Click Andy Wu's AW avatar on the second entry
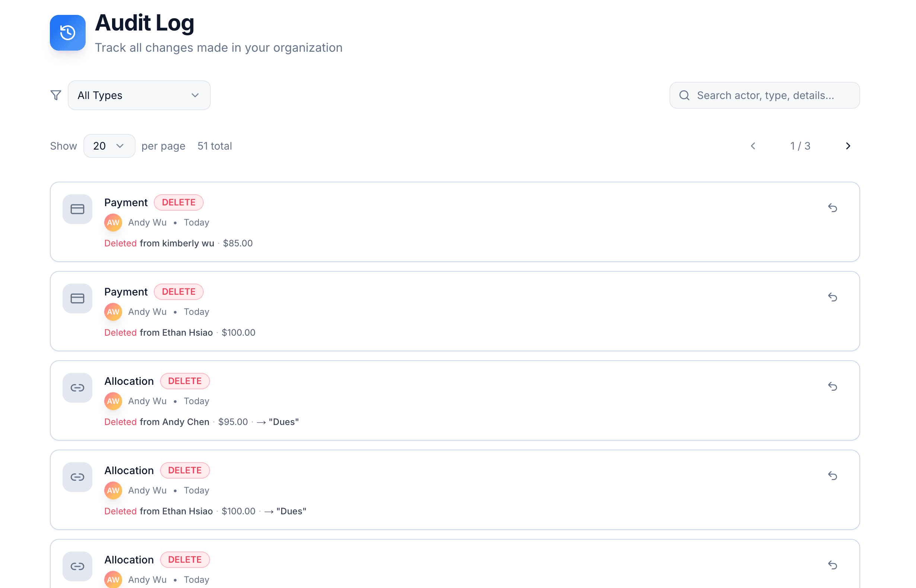The width and height of the screenshot is (916, 588). point(113,311)
